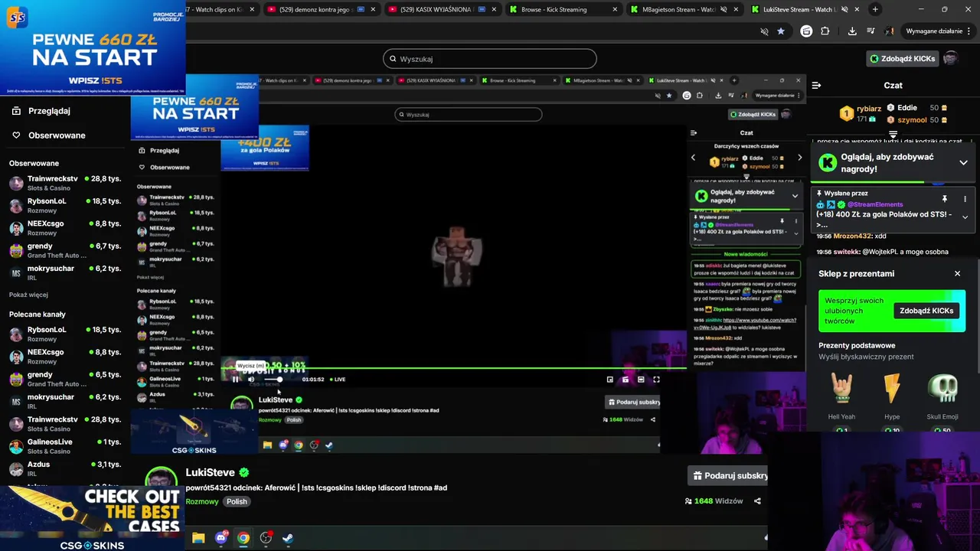Unpin the pinned StreamElements chat message
Viewport: 980px width, 551px height.
pyautogui.click(x=945, y=199)
